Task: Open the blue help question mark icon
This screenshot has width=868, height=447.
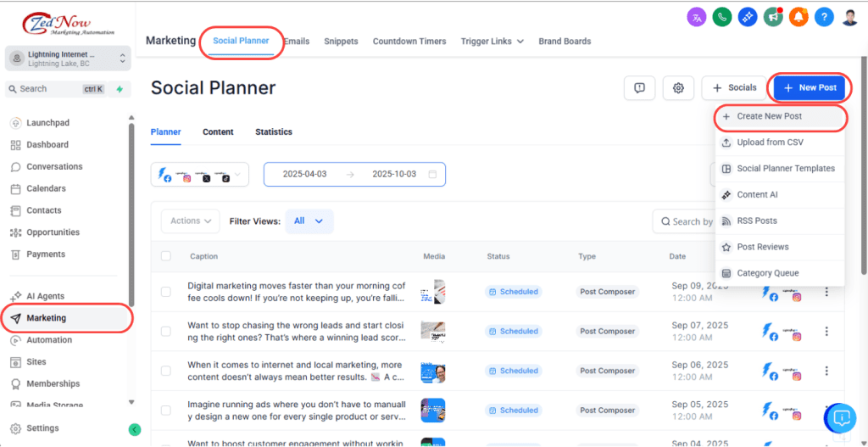Action: (824, 17)
